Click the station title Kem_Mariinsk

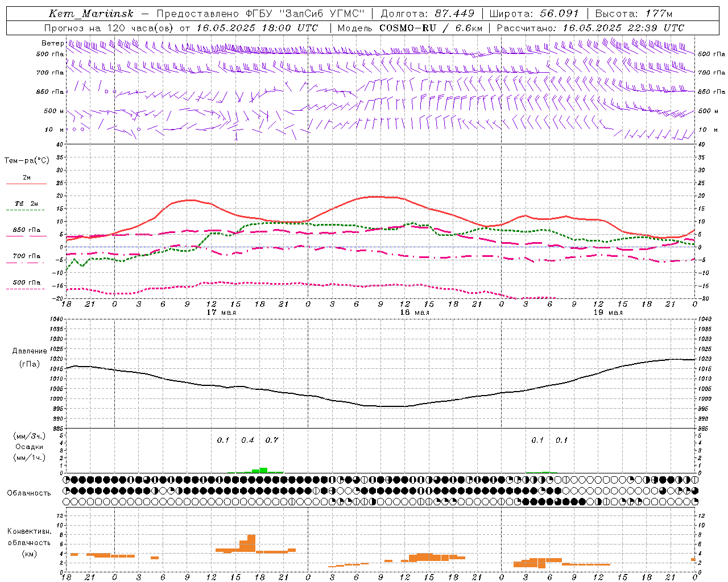92,14
